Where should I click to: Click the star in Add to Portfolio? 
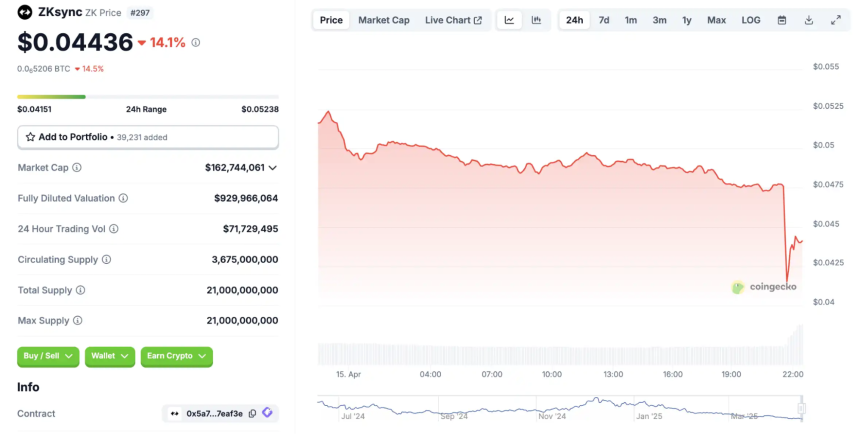[x=30, y=137]
